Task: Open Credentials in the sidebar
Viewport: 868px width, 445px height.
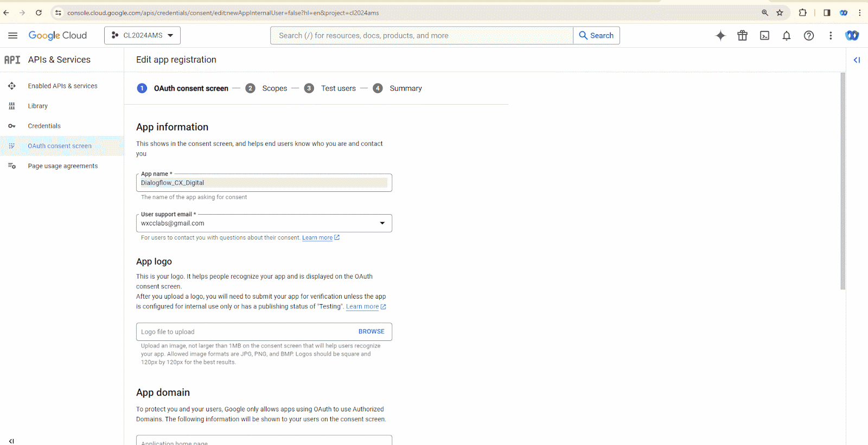Action: click(x=44, y=126)
